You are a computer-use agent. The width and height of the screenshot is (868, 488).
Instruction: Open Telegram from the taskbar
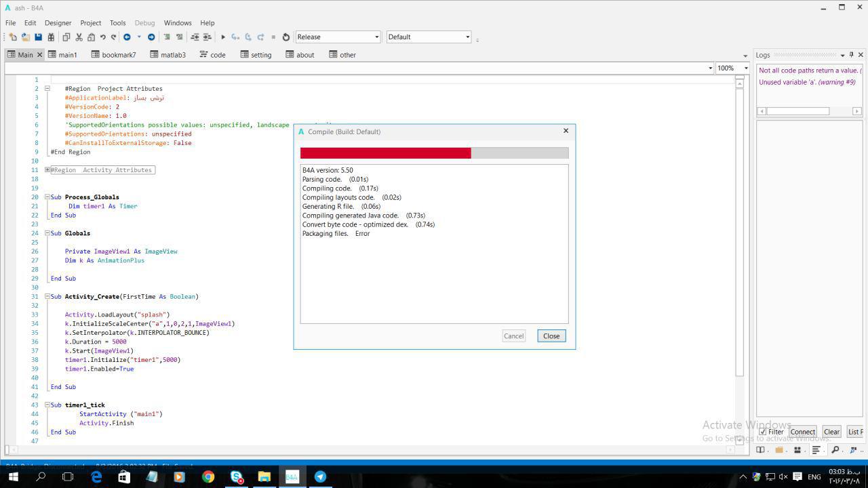click(320, 476)
